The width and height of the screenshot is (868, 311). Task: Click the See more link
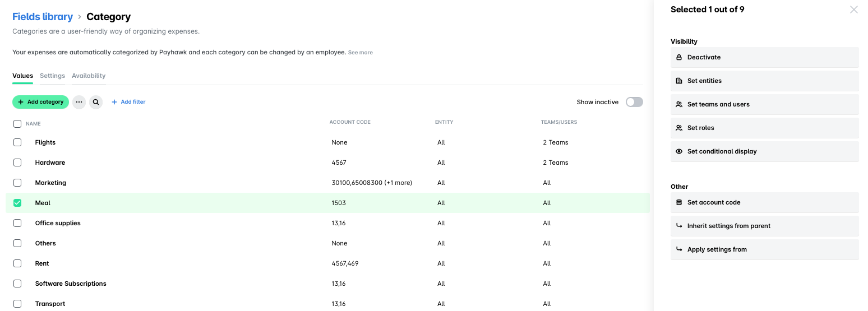click(x=361, y=52)
